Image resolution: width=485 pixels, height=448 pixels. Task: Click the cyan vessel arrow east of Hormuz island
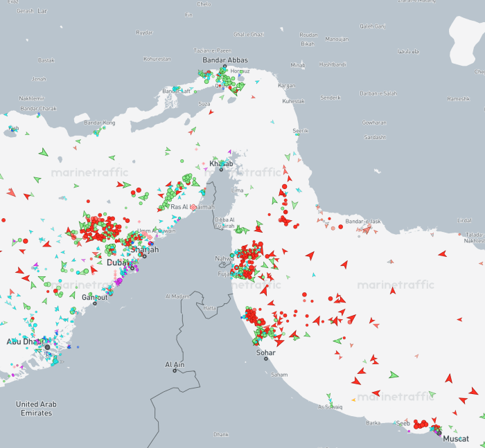pos(257,82)
